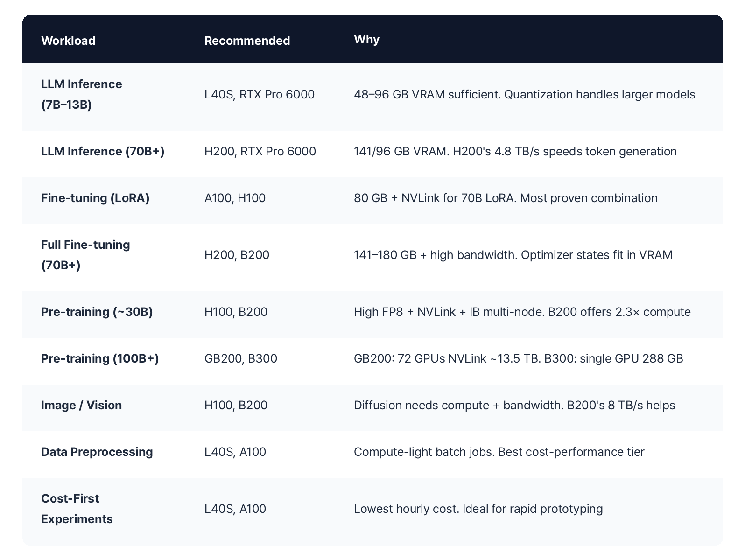
Task: Select the 'H200, B200' recommendation cell
Action: pyautogui.click(x=237, y=255)
